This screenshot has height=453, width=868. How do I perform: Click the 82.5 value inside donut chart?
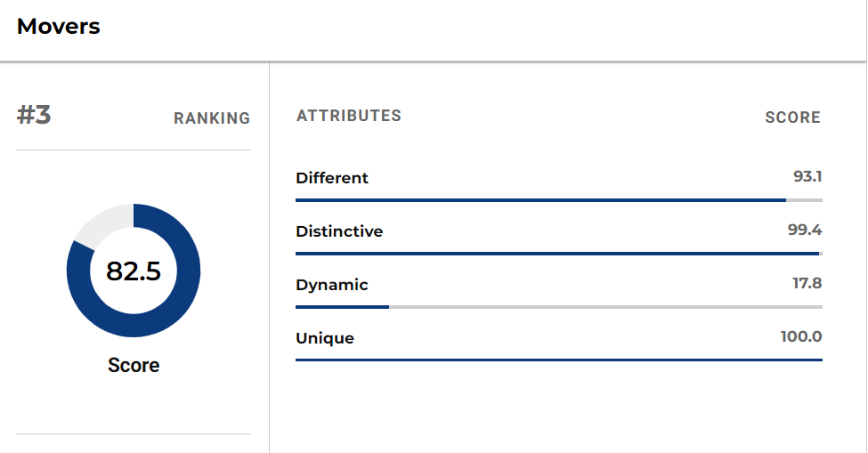(x=134, y=271)
